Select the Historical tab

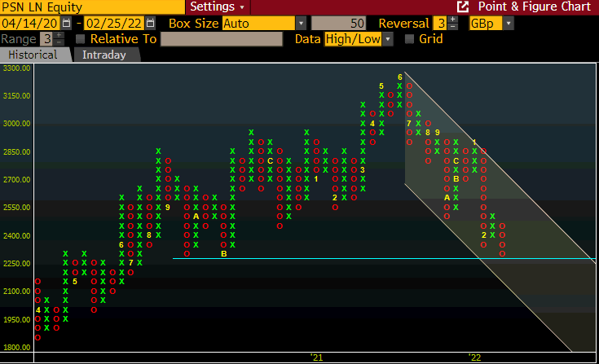[33, 55]
